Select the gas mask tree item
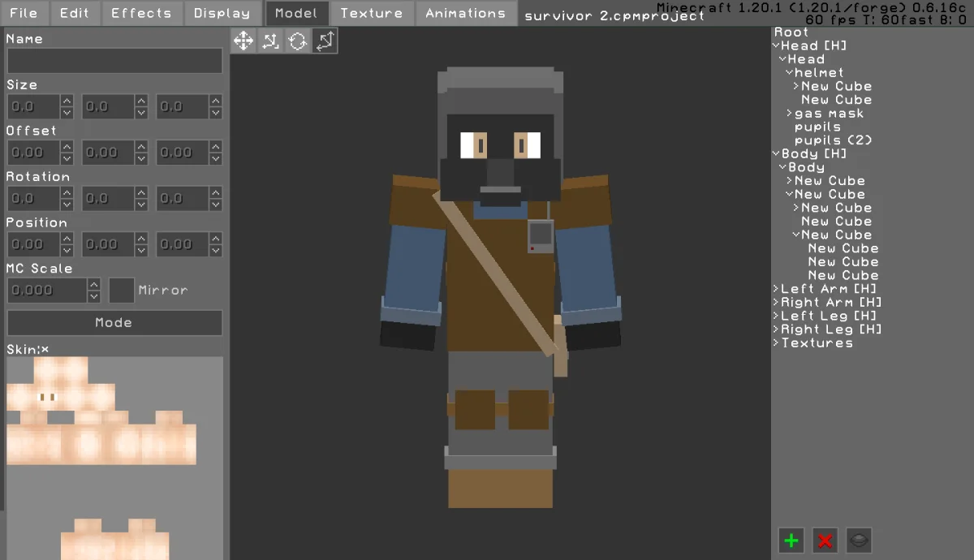This screenshot has width=974, height=560. pos(830,114)
